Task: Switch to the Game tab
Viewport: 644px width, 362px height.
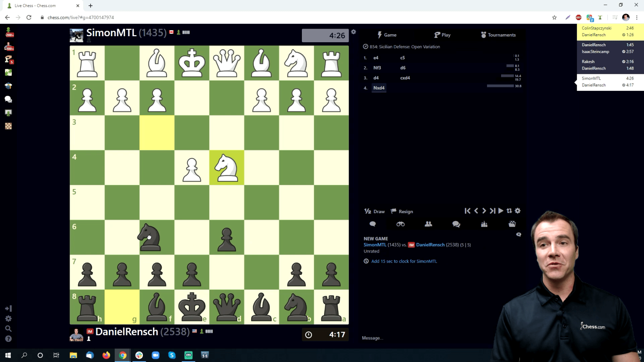Action: click(390, 35)
